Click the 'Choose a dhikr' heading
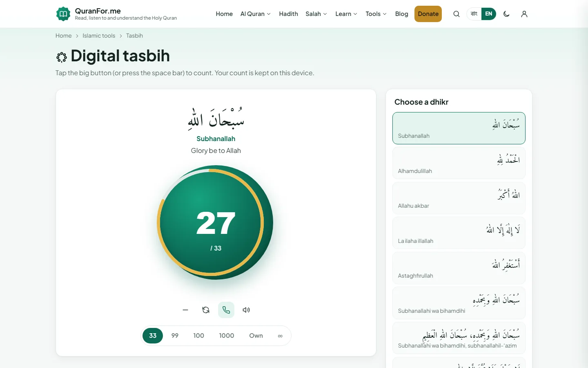This screenshot has height=368, width=588. coord(421,102)
